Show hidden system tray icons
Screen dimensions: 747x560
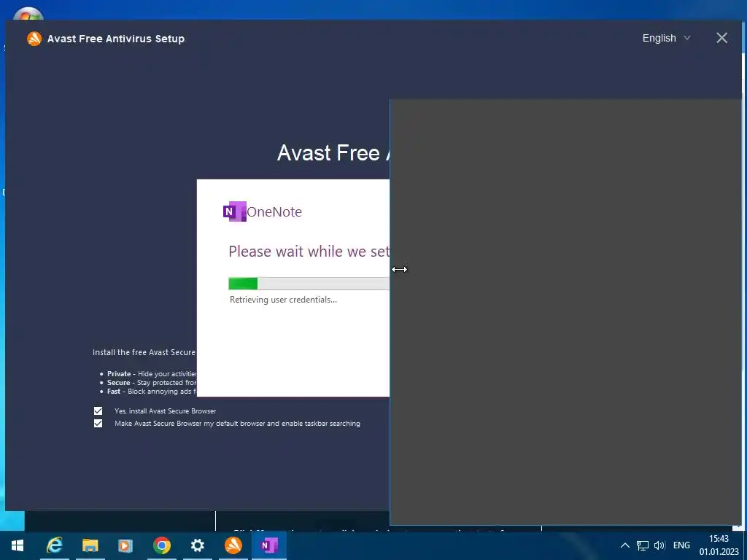625,545
